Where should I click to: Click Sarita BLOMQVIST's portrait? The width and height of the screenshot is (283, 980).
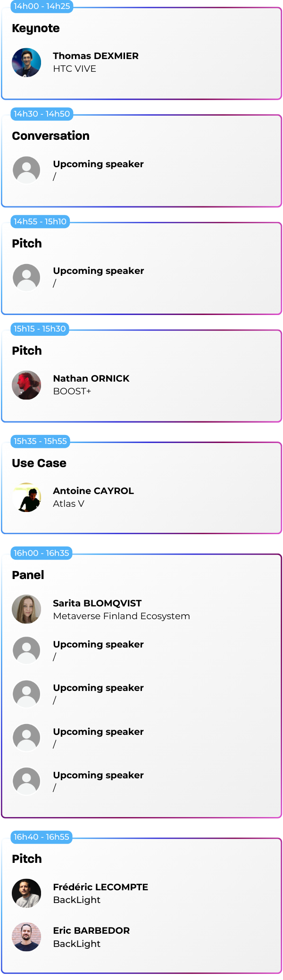pos(26,609)
